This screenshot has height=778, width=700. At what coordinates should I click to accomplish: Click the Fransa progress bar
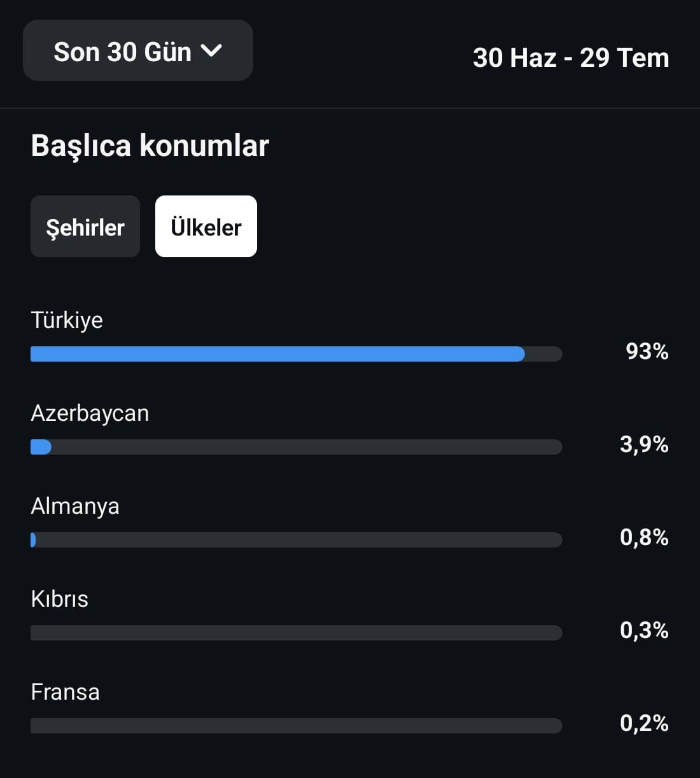[x=297, y=726]
